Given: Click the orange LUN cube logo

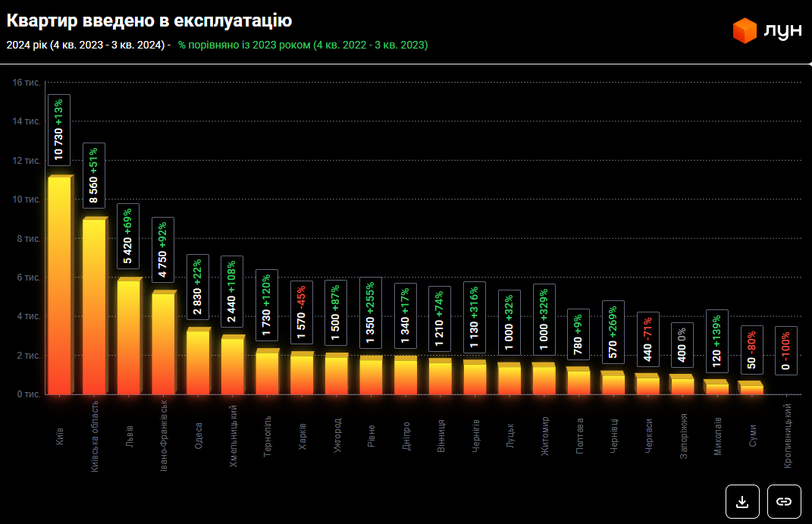Looking at the screenshot, I should [745, 30].
